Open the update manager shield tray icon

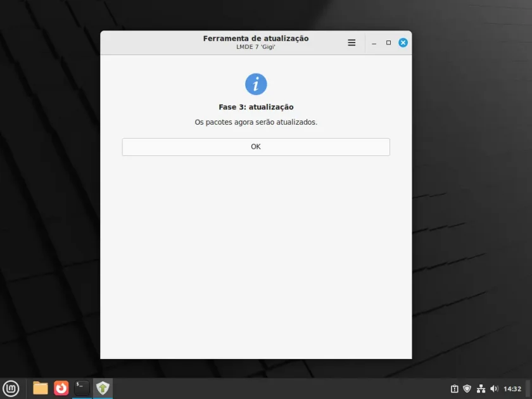coord(467,389)
